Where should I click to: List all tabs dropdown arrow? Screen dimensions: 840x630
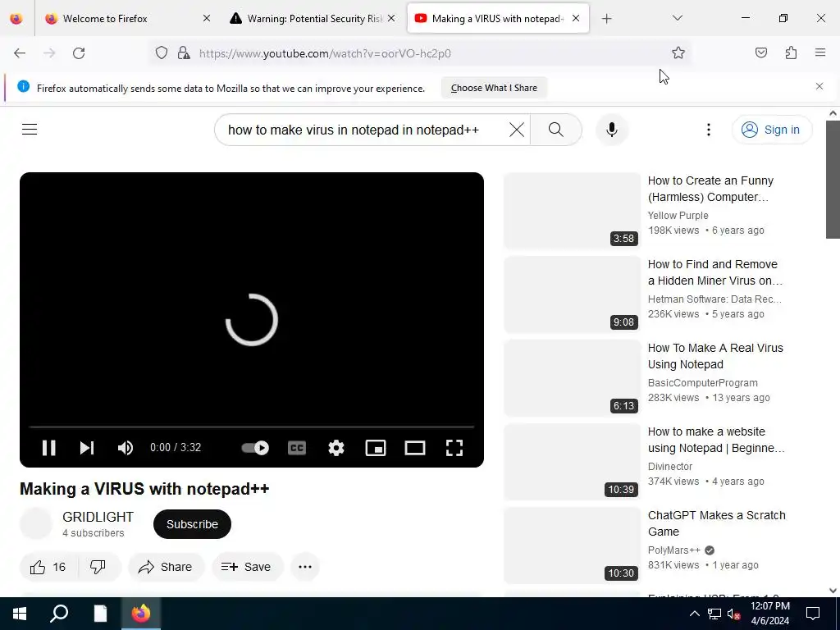point(677,19)
